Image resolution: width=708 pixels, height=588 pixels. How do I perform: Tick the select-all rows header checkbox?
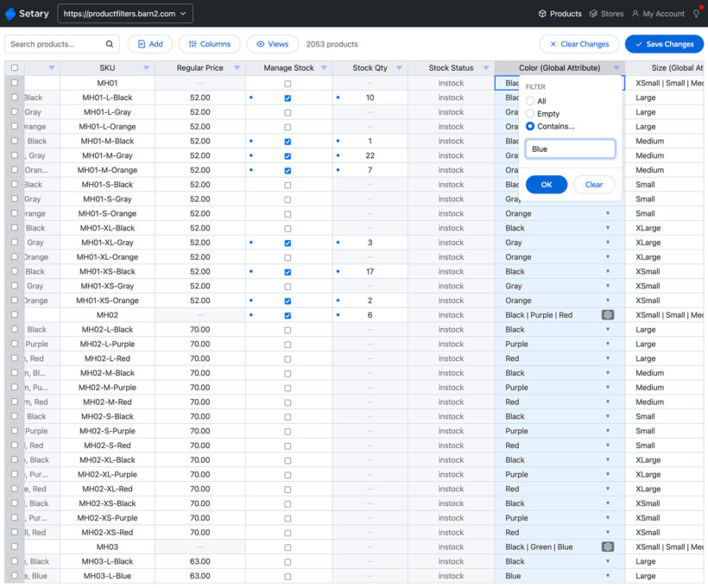[14, 68]
